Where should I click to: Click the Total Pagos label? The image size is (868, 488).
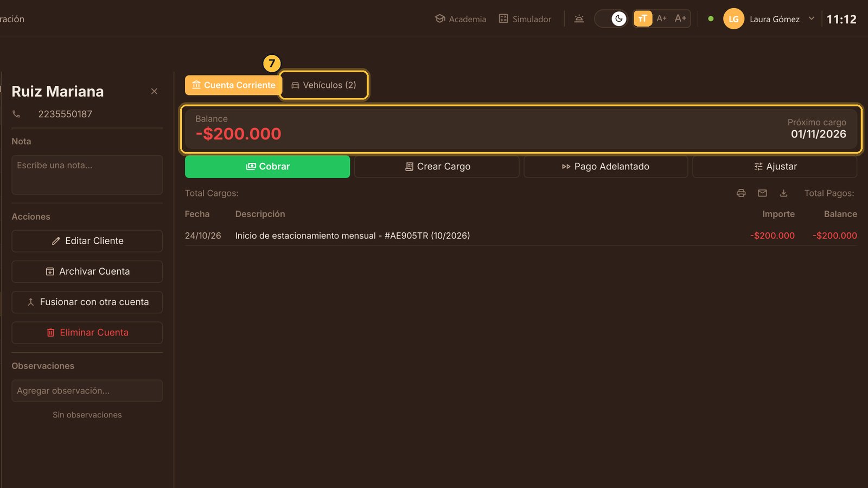coord(829,193)
